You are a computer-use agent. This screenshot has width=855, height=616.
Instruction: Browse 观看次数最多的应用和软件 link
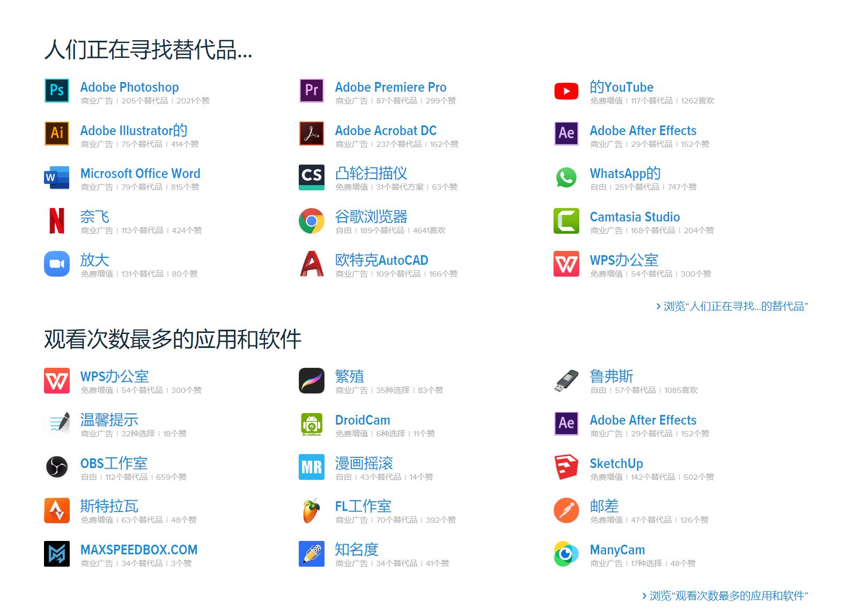tap(725, 596)
